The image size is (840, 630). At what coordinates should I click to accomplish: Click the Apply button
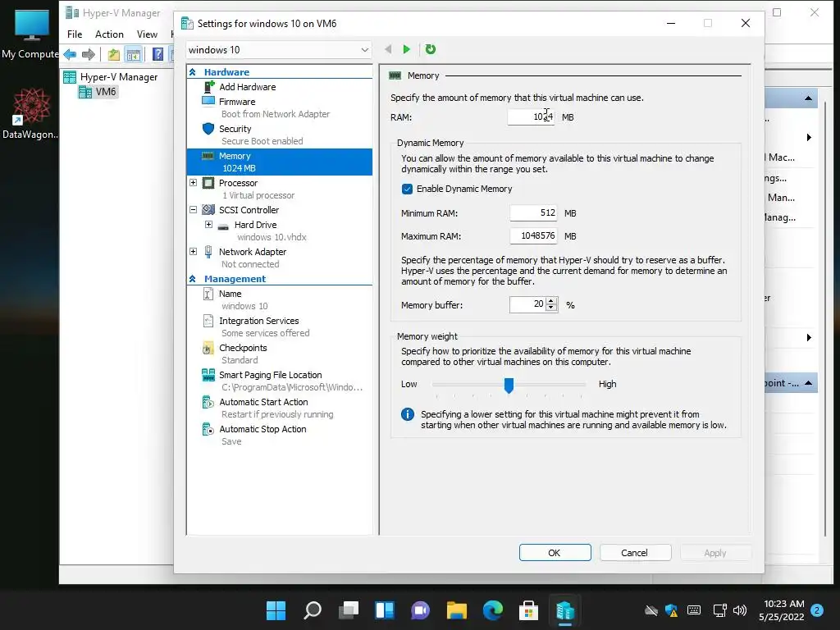tap(715, 553)
